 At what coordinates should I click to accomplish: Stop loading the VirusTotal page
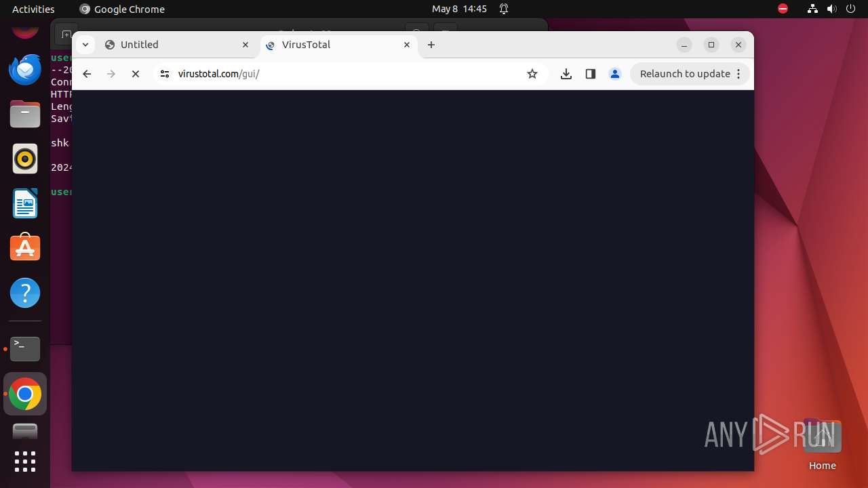click(x=136, y=74)
